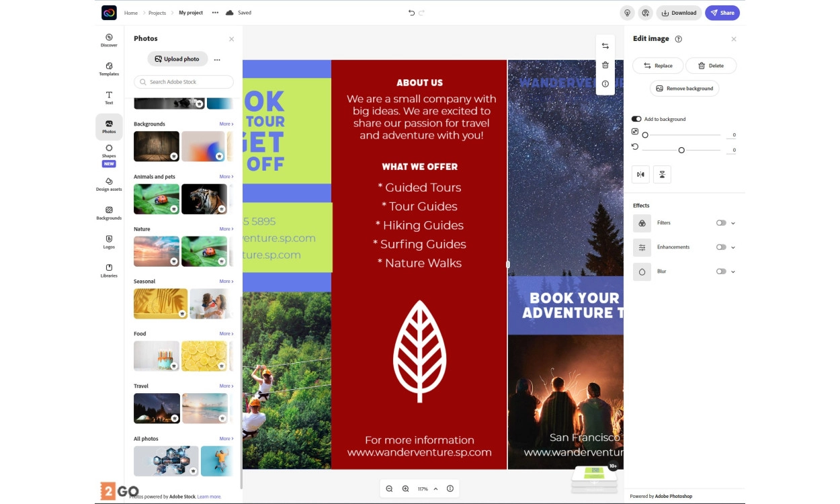Click the undo arrow icon
This screenshot has width=840, height=504.
[x=411, y=13]
